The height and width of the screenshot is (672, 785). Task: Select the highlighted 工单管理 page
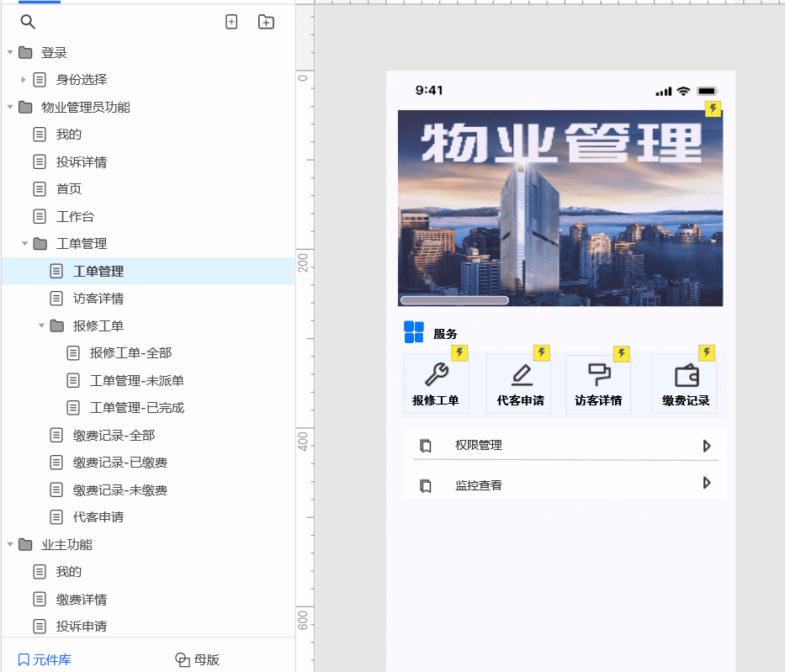[x=148, y=271]
